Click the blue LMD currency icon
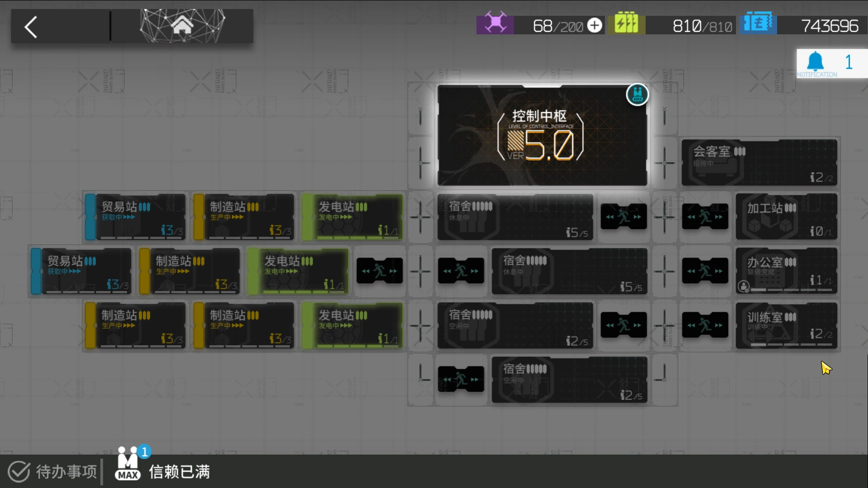The image size is (868, 488). click(758, 23)
